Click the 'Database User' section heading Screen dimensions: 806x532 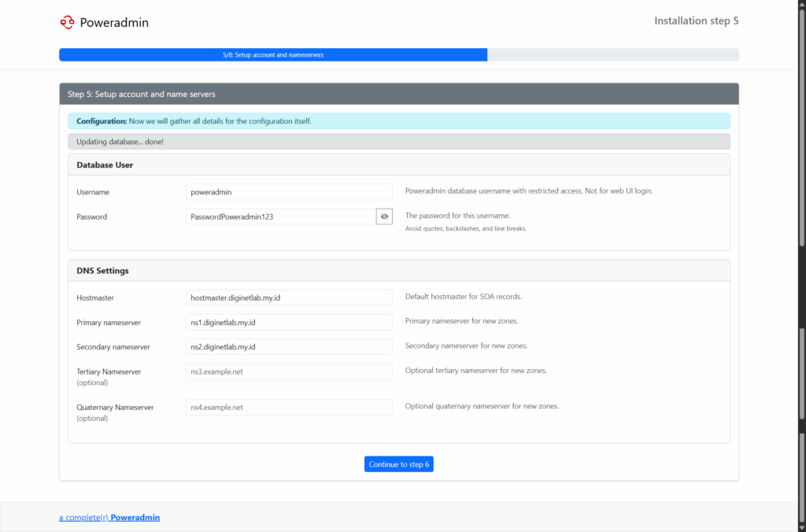pos(105,165)
